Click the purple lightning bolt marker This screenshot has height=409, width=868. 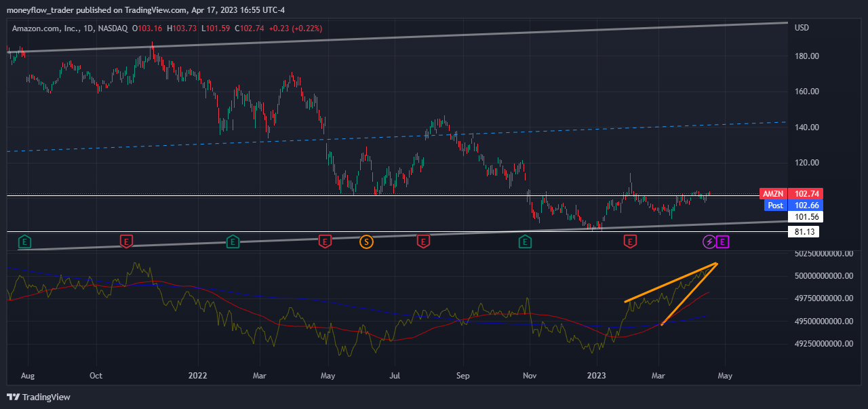coord(709,241)
